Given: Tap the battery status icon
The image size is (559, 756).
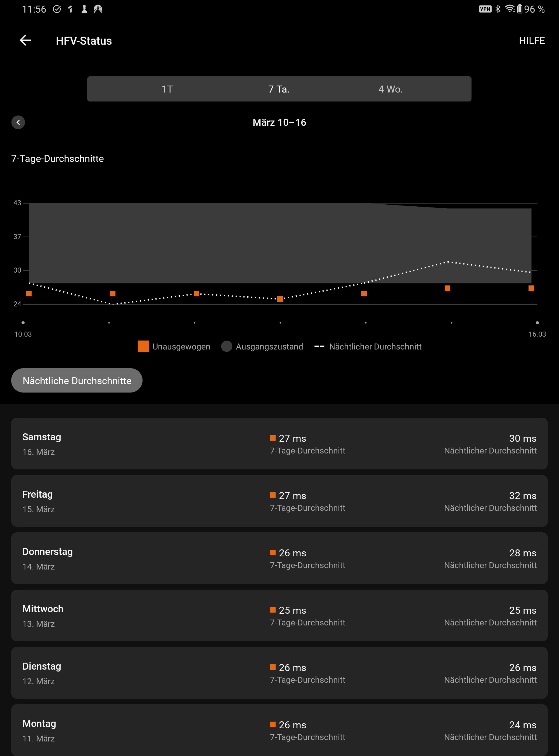Looking at the screenshot, I should 519,9.
